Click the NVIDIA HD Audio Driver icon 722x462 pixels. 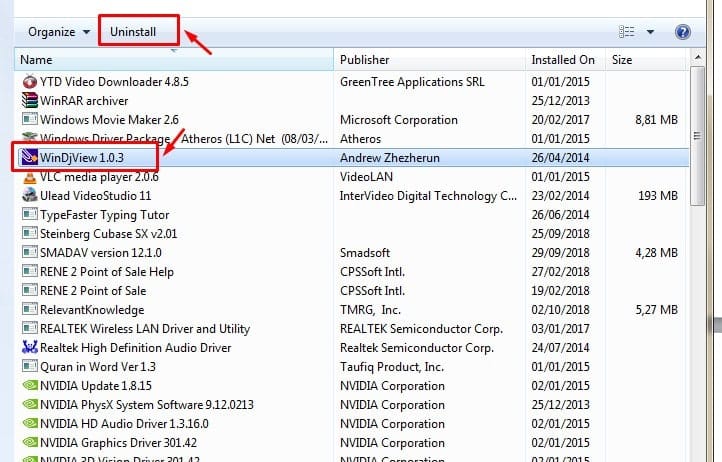(29, 423)
